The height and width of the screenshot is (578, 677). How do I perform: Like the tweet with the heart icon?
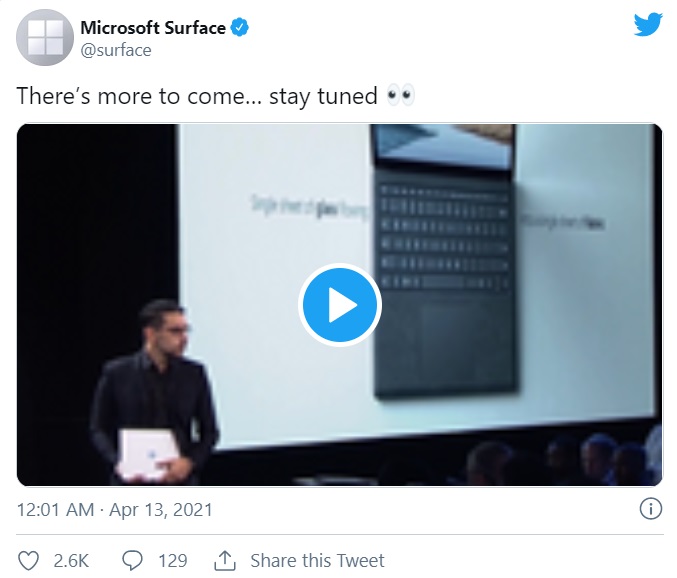(x=28, y=561)
